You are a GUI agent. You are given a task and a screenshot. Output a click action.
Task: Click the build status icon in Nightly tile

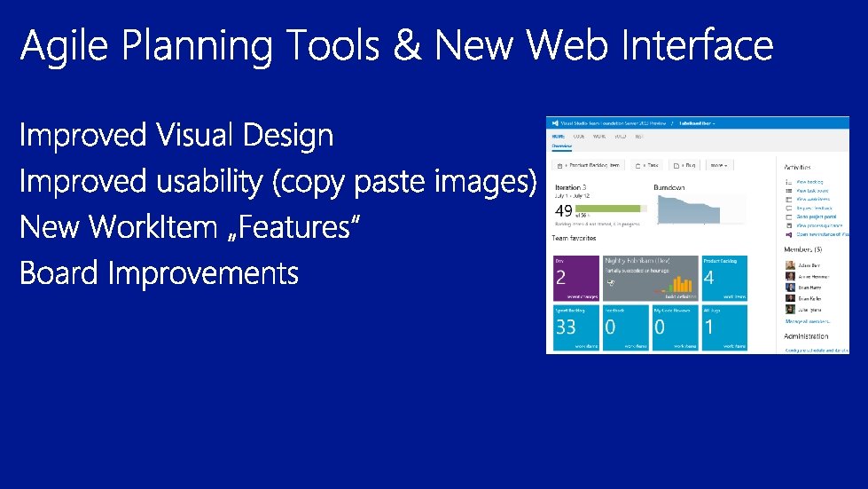pyautogui.click(x=611, y=282)
